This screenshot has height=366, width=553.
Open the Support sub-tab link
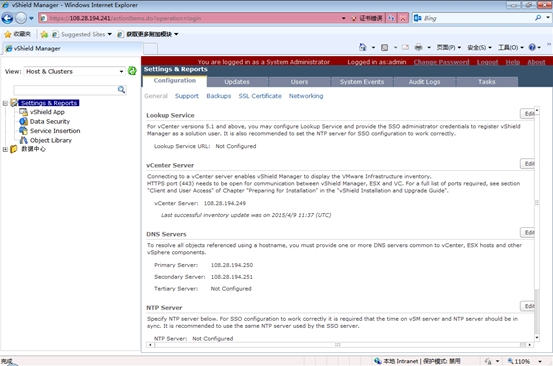(x=187, y=96)
